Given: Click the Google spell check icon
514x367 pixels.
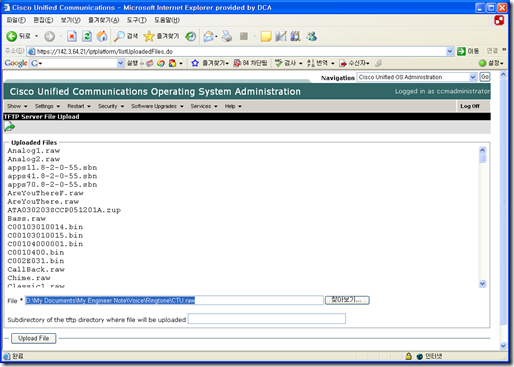Looking at the screenshot, I should (x=278, y=63).
